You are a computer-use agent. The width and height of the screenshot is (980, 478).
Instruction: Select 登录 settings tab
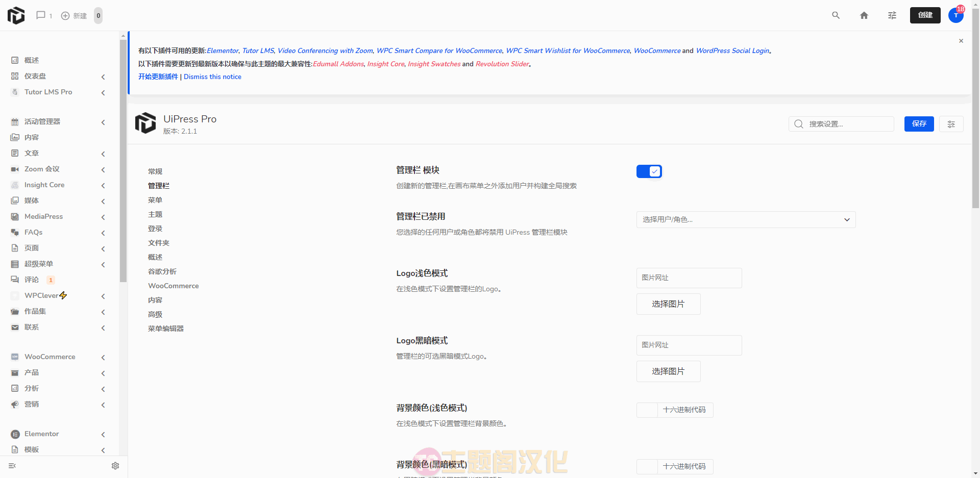click(x=155, y=229)
